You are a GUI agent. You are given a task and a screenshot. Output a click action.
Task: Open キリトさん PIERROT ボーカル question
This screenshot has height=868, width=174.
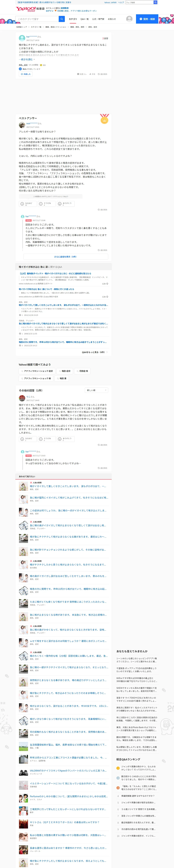[x=65, y=822]
